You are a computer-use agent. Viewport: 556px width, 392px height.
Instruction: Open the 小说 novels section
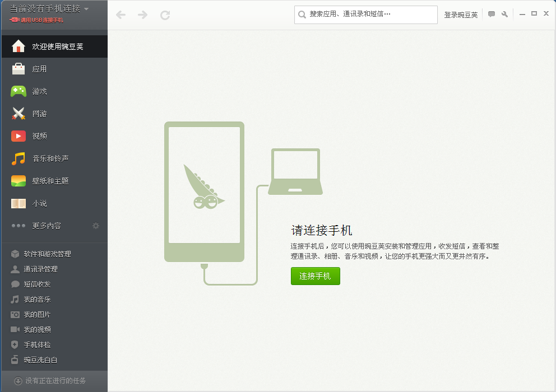coord(54,203)
